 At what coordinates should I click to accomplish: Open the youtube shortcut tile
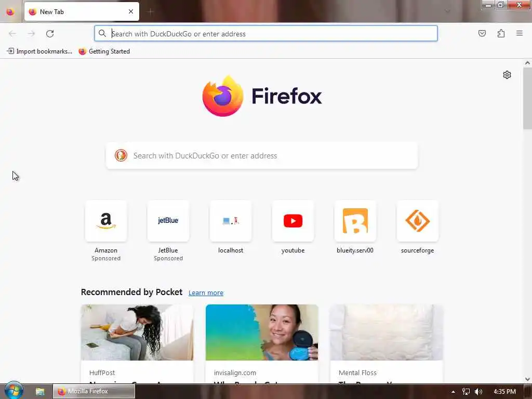coord(293,221)
